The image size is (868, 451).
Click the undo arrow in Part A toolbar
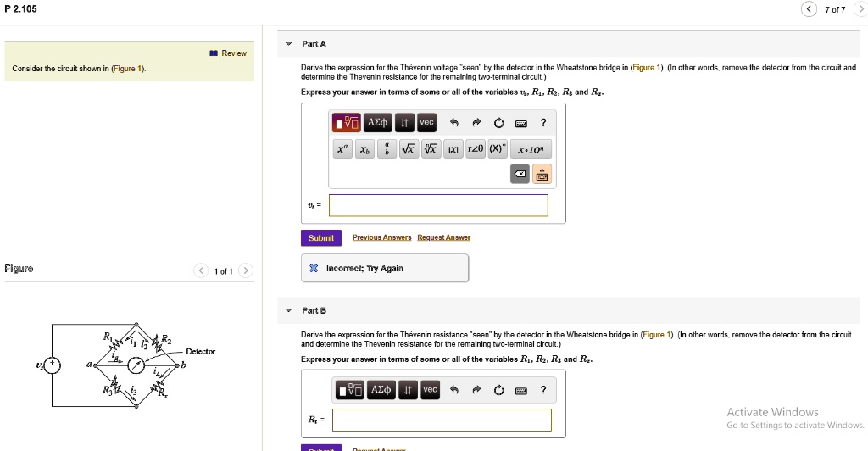pos(453,123)
